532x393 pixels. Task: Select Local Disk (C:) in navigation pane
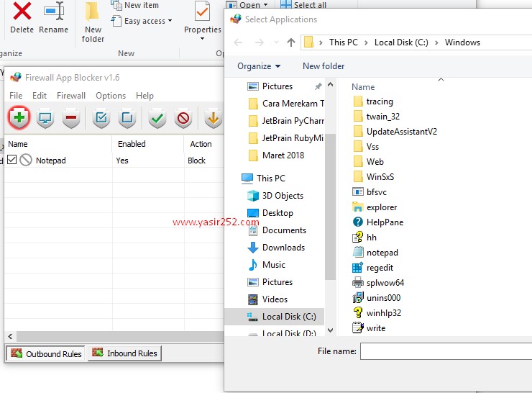coord(275,317)
